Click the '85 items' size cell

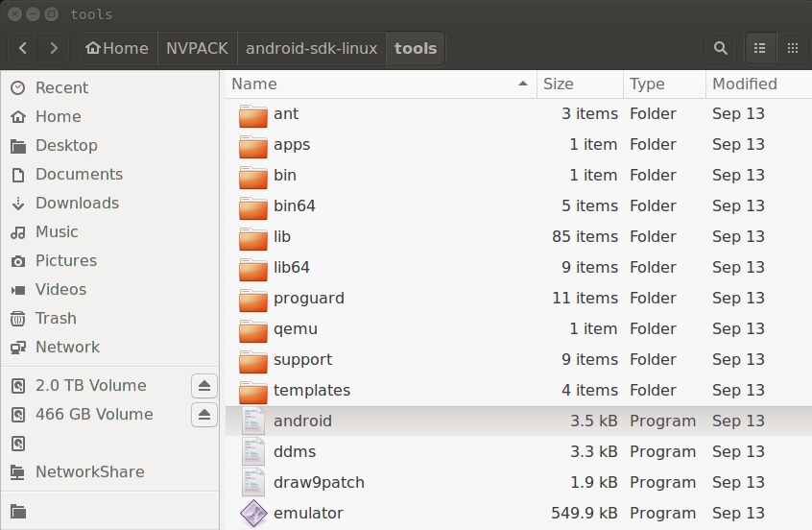585,237
